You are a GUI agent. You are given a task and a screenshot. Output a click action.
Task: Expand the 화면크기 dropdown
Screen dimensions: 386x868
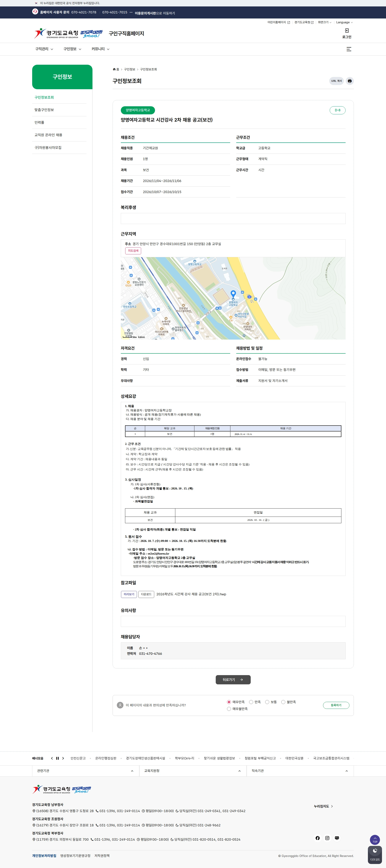tap(325, 22)
